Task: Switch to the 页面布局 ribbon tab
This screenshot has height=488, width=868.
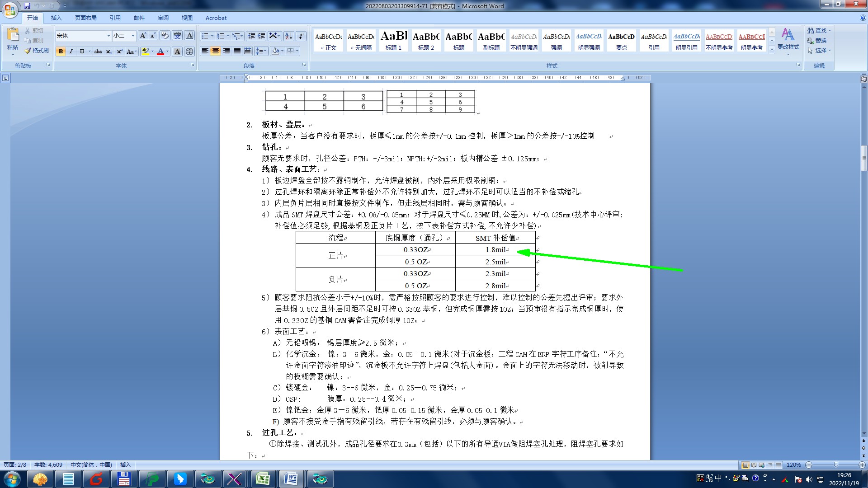Action: 86,18
